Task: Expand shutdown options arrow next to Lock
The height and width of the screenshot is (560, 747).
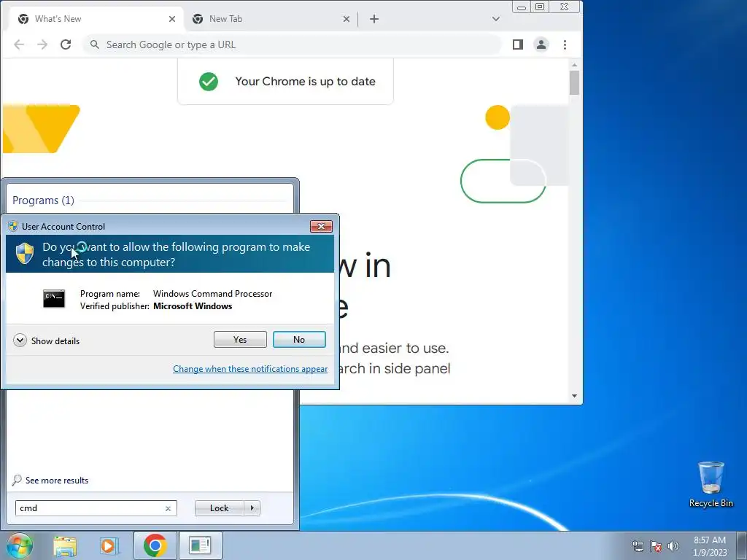Action: 252,508
